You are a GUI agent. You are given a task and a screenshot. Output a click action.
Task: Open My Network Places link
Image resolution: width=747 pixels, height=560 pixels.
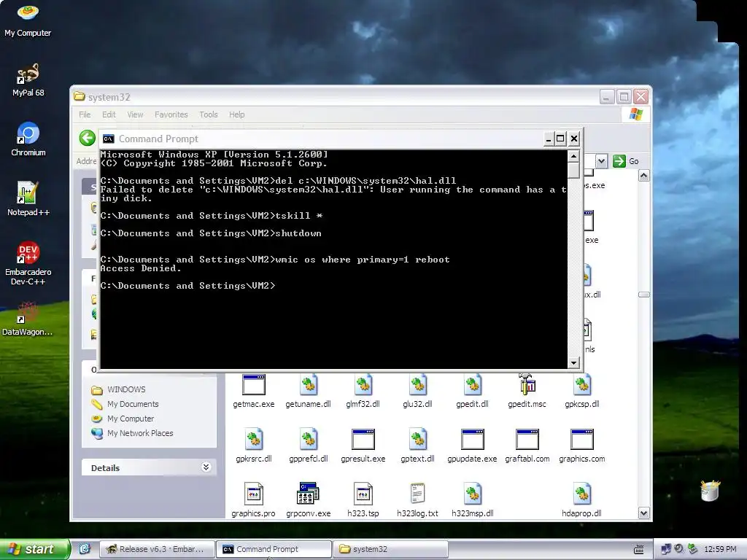(x=133, y=433)
